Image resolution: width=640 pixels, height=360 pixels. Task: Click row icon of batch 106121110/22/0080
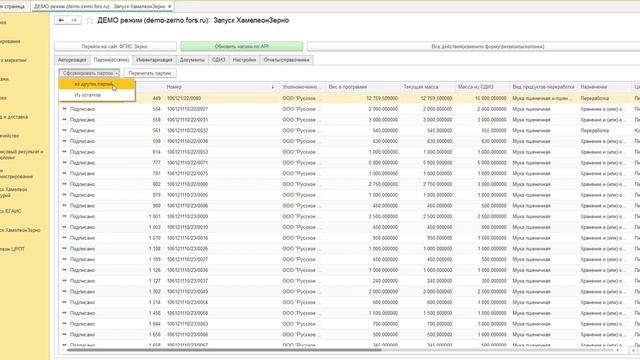[64, 184]
